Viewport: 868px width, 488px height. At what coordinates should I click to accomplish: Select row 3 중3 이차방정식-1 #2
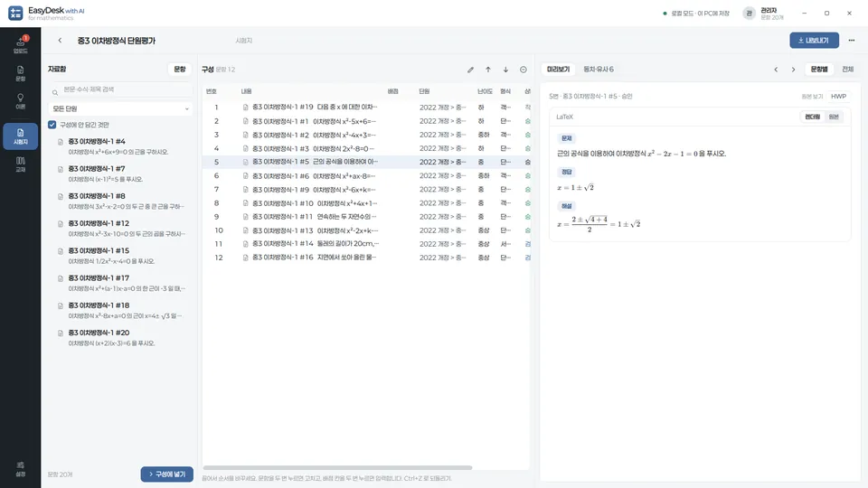pos(366,135)
